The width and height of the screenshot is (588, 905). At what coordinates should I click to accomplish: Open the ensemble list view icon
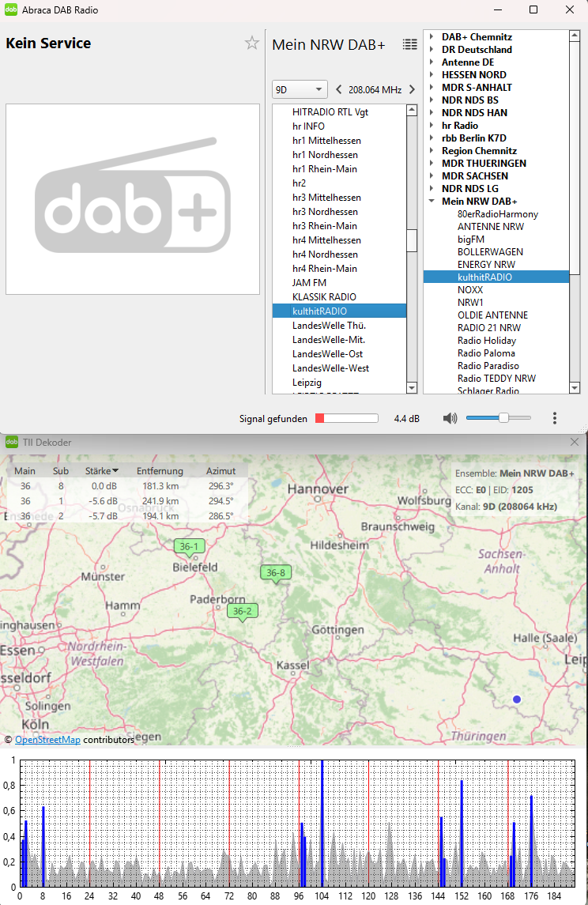(x=409, y=44)
